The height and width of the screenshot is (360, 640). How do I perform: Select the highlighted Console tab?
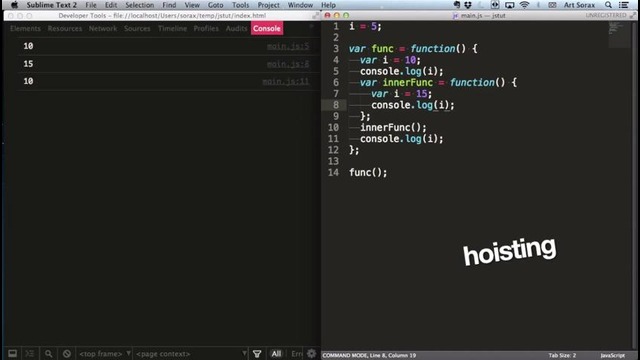click(x=267, y=29)
